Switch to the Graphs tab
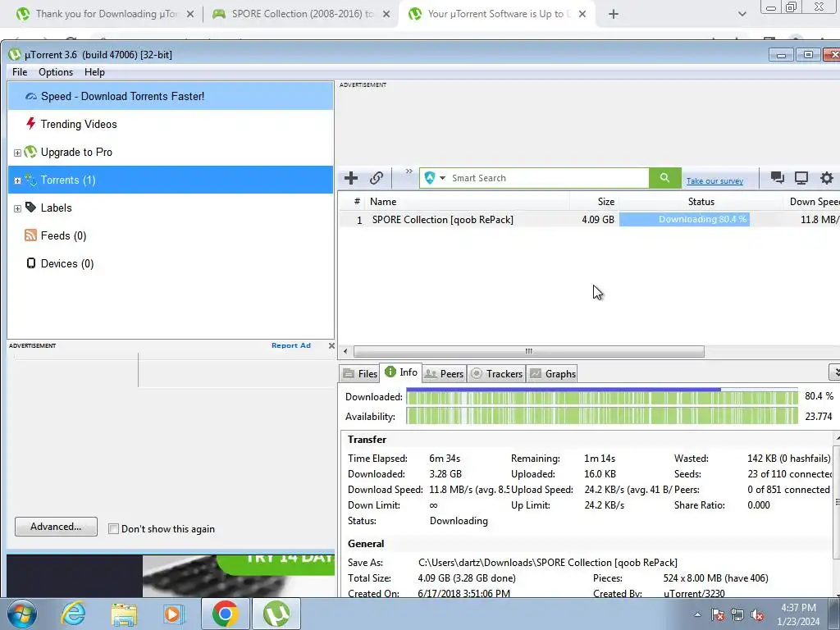The width and height of the screenshot is (840, 630). click(553, 374)
